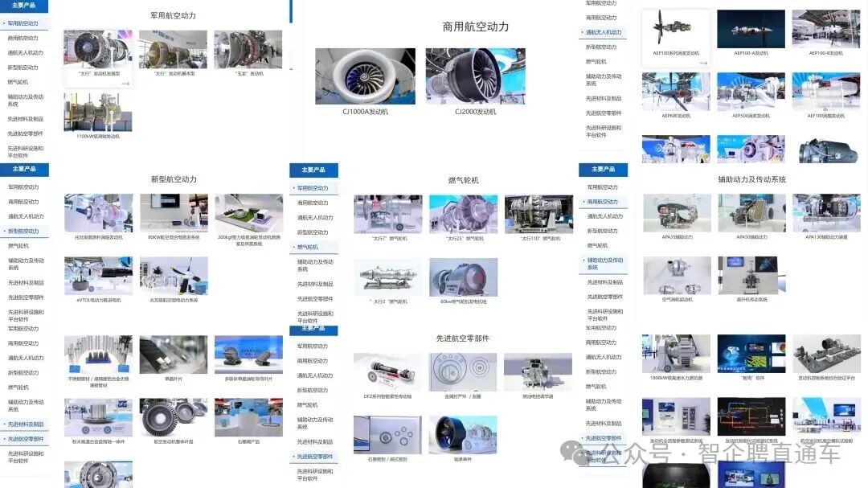Open the 200kg推力级氢涡轮发动机 model image
Image resolution: width=868 pixels, height=488 pixels.
(x=249, y=213)
